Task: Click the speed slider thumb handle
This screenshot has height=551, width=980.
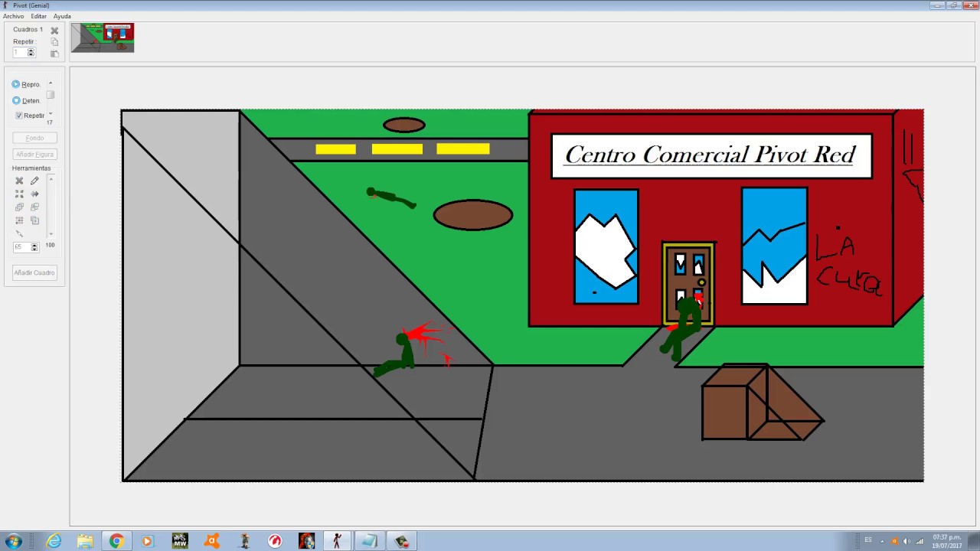Action: [51, 95]
